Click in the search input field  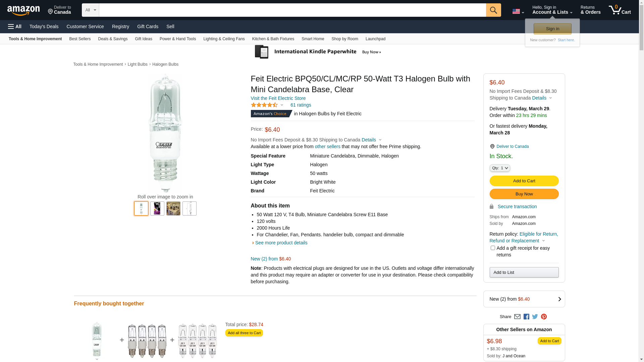coord(292,10)
